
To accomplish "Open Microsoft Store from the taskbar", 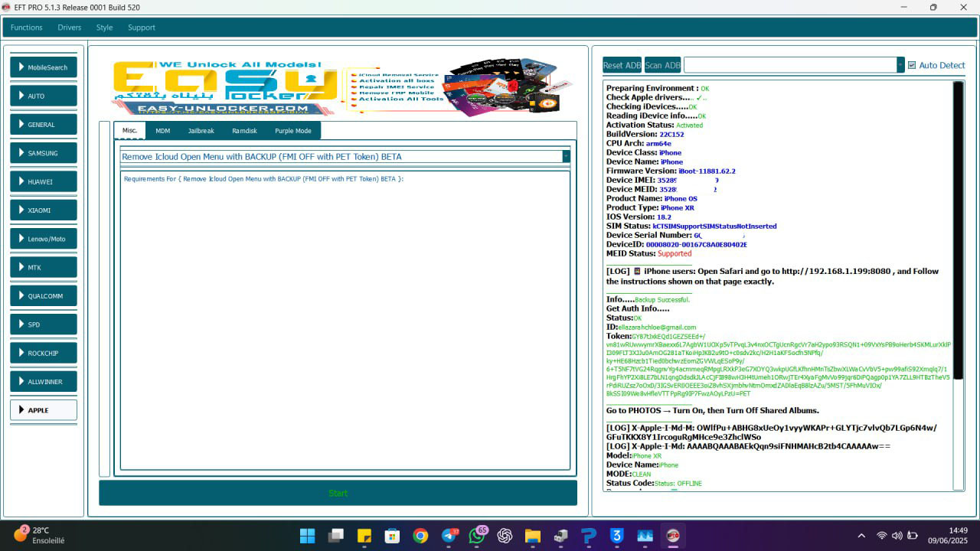I will pos(392,536).
